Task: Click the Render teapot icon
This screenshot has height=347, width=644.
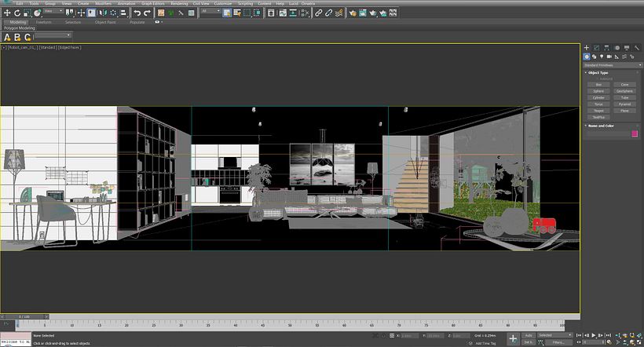Action: click(x=372, y=13)
